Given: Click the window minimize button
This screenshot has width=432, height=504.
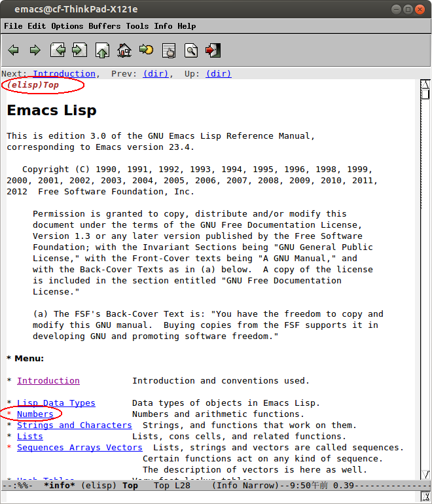Looking at the screenshot, I should tap(396, 9).
